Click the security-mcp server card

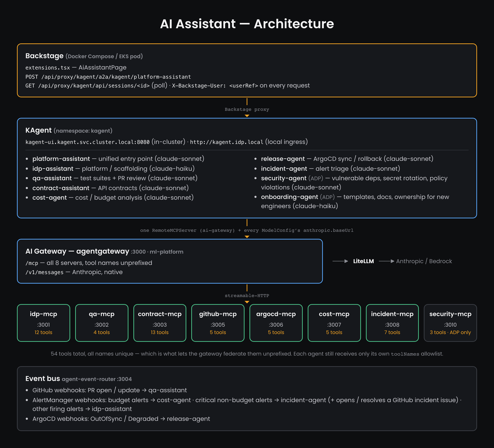[450, 323]
